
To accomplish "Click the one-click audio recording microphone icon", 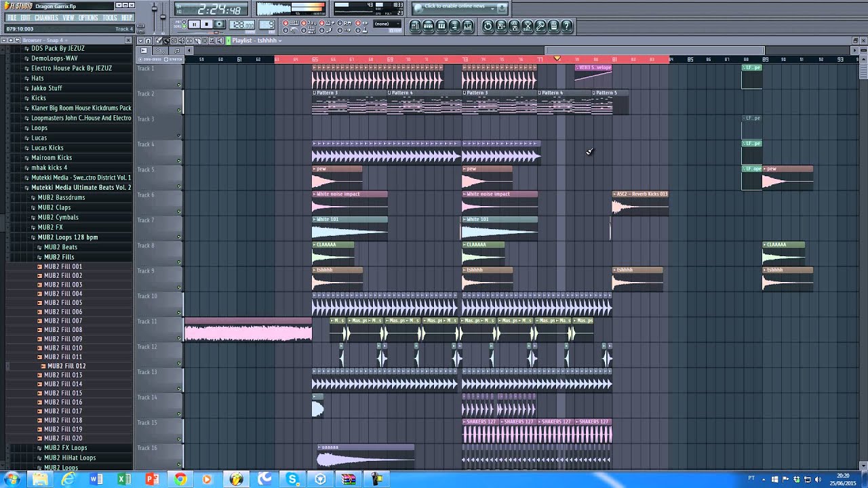I will click(x=540, y=26).
